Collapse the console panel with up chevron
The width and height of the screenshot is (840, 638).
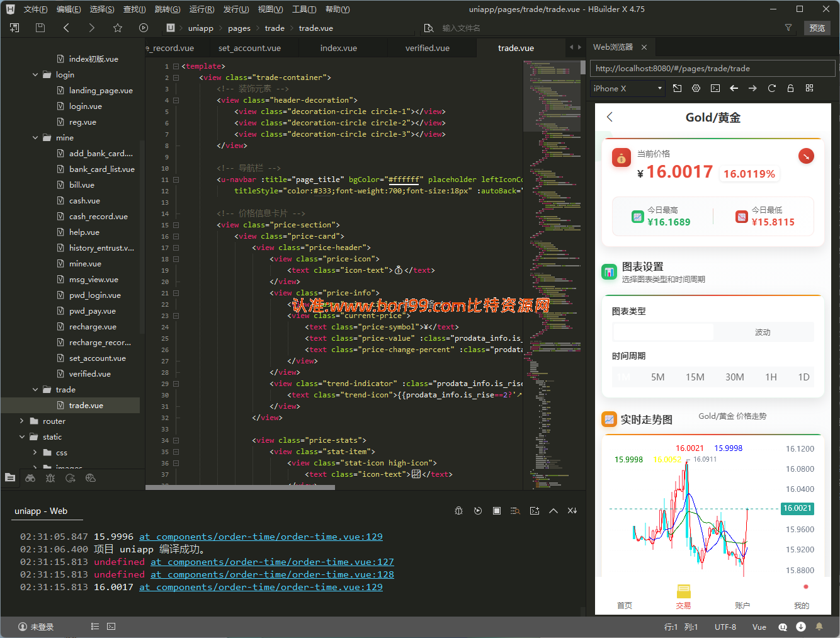553,511
